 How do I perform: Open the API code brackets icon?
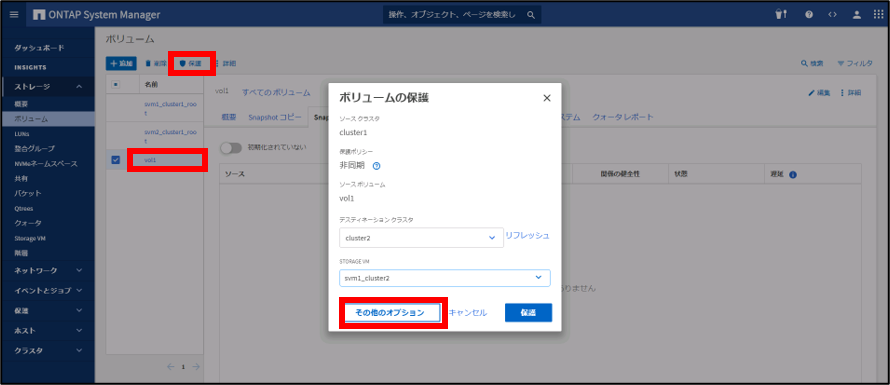click(832, 15)
